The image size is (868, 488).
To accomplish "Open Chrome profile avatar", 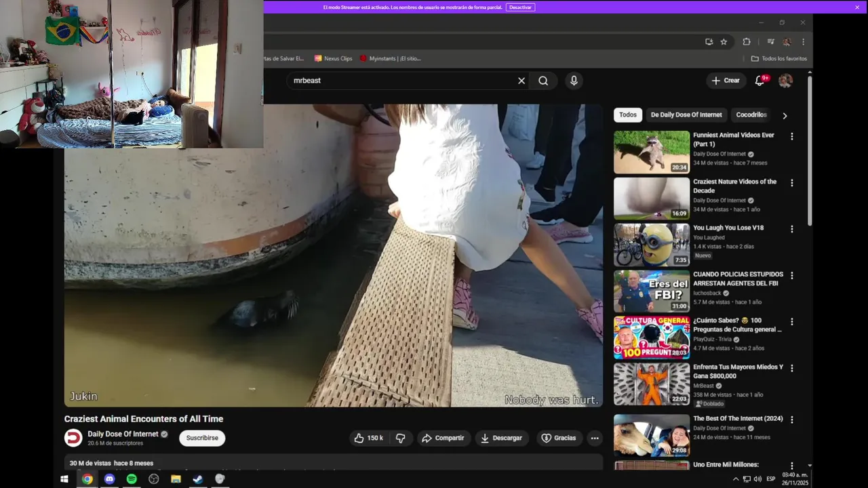I will pos(787,42).
